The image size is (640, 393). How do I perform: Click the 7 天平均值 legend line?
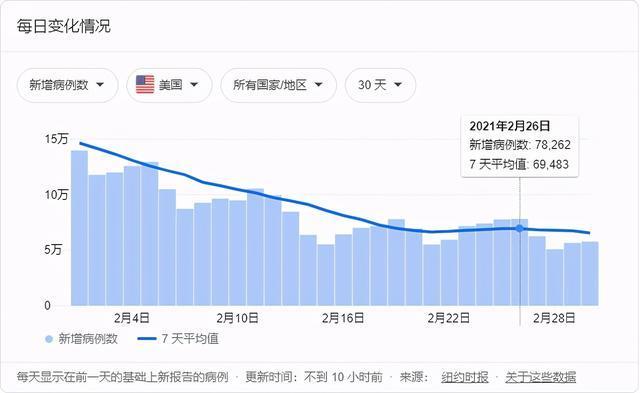(x=147, y=338)
